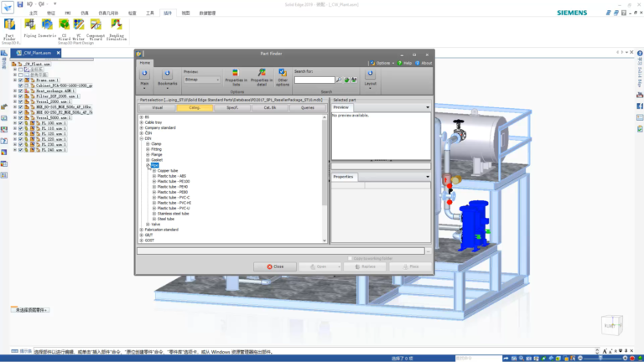Screen dimensions: 644x362
Task: Select Gasket in the DIN tree
Action: pos(157,160)
